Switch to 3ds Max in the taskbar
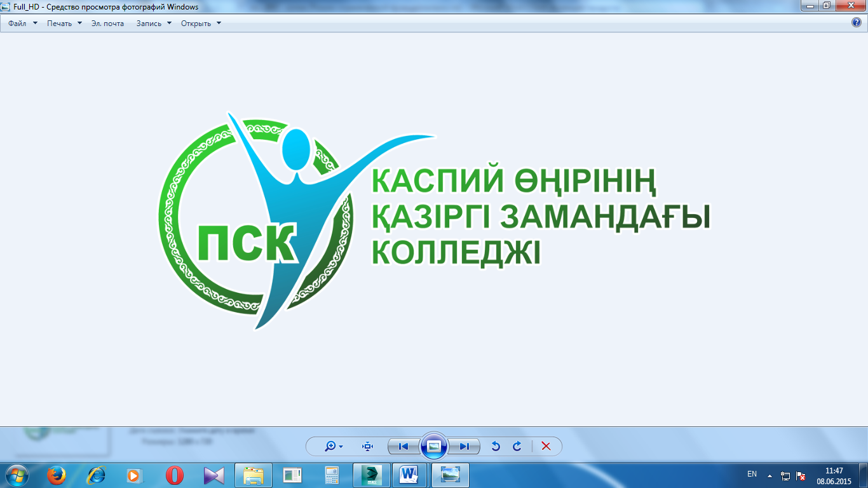Image resolution: width=868 pixels, height=488 pixels. [x=372, y=475]
